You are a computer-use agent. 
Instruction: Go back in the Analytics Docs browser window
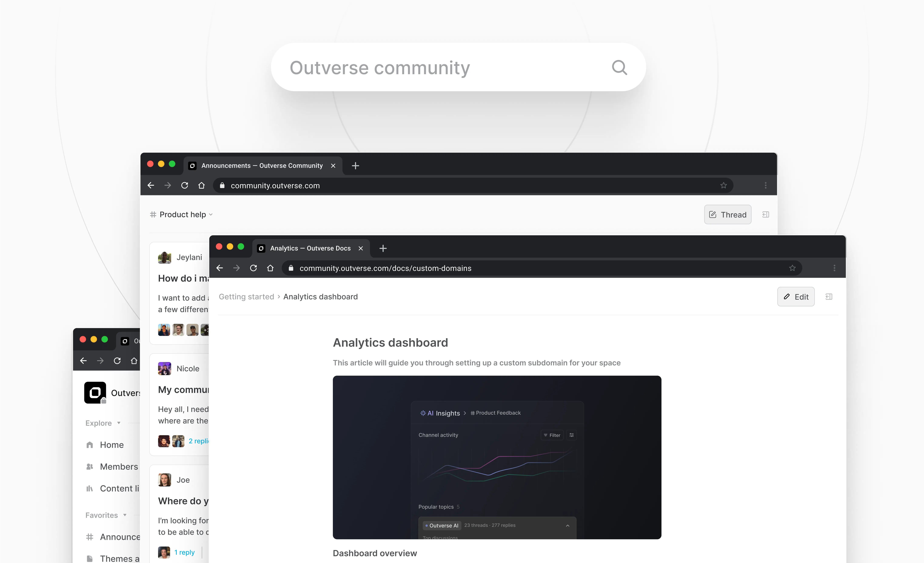tap(220, 268)
